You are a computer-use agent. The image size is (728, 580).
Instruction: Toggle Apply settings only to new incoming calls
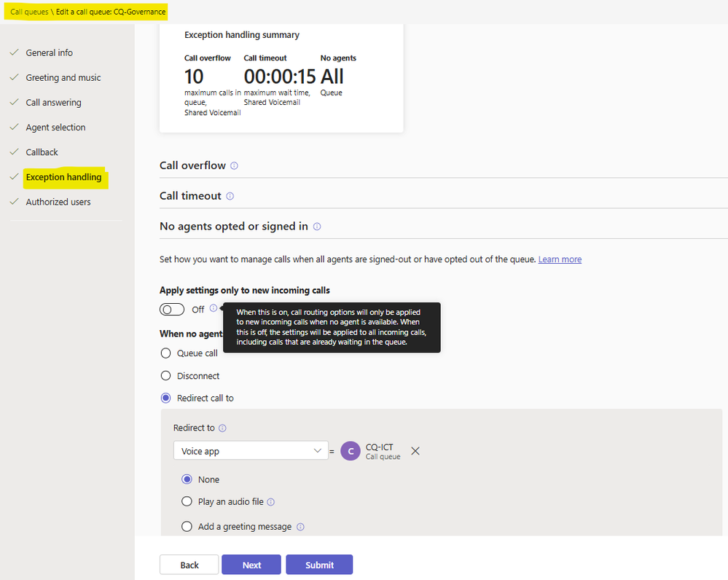pyautogui.click(x=172, y=310)
